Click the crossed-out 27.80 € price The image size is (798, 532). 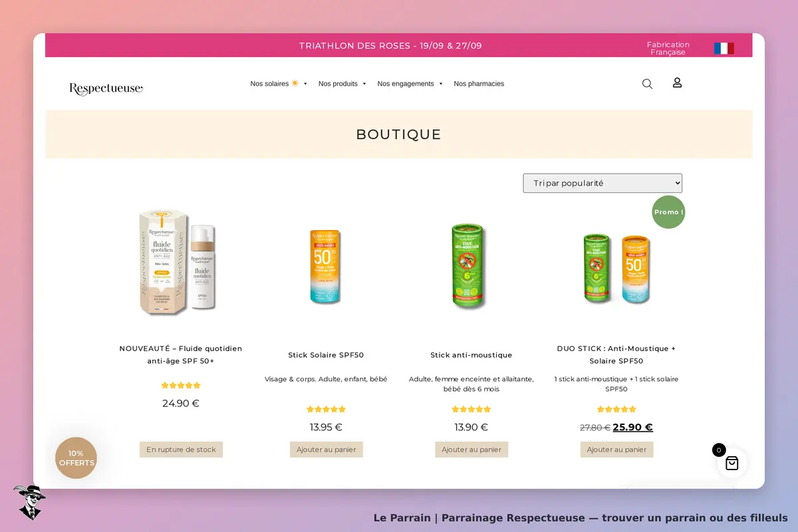pos(595,428)
